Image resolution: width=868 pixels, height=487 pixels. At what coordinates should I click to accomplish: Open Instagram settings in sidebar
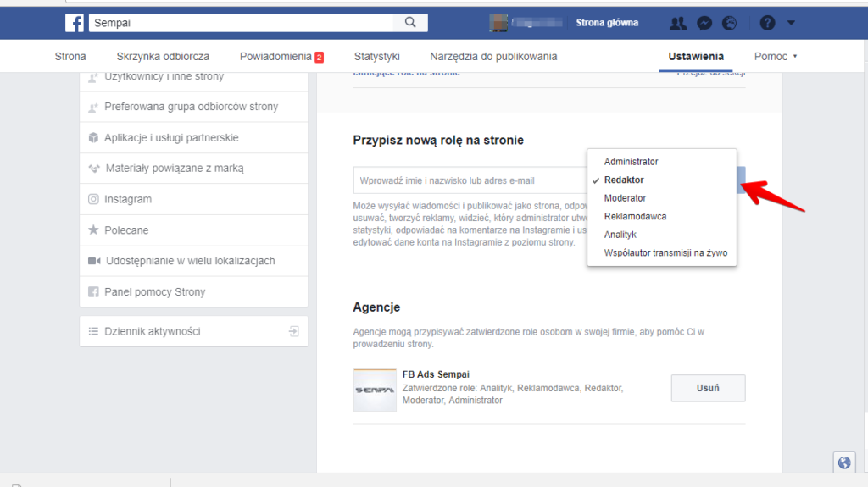pyautogui.click(x=194, y=199)
